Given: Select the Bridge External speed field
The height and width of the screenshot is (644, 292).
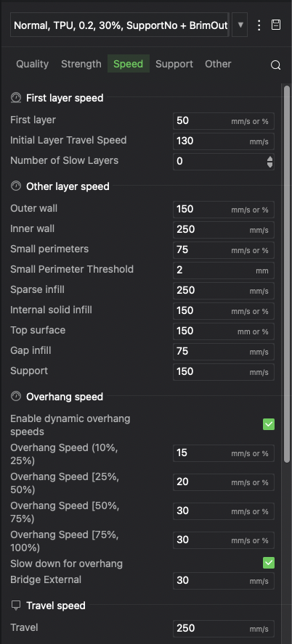Looking at the screenshot, I should click(x=223, y=581).
